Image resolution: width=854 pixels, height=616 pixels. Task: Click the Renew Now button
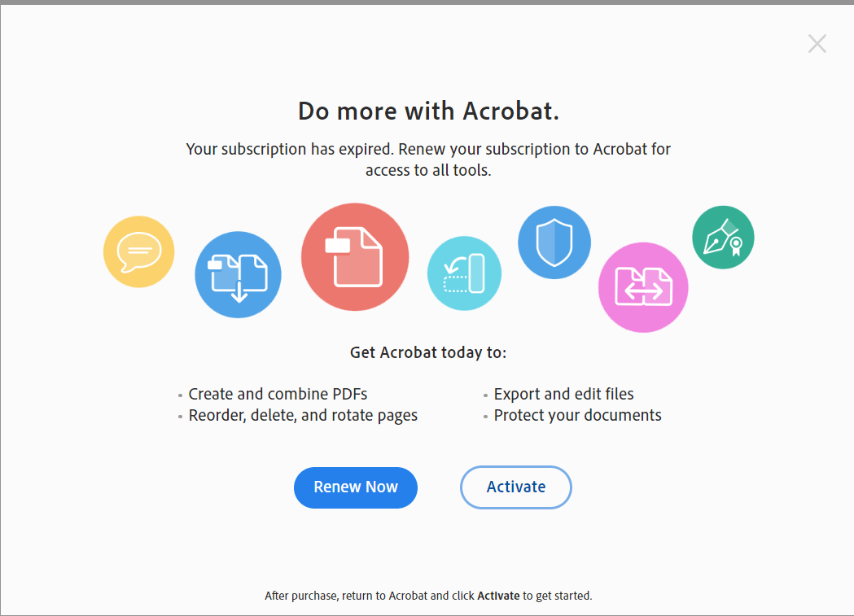pyautogui.click(x=356, y=487)
